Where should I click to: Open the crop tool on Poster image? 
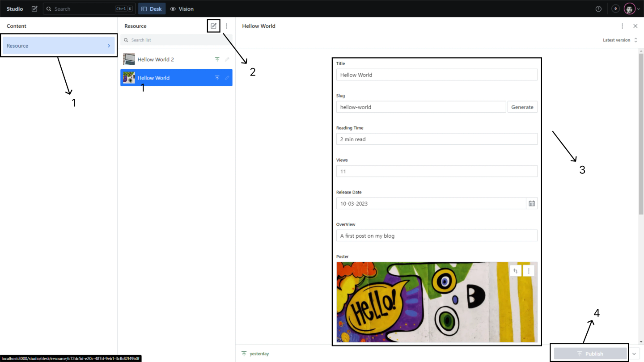click(516, 271)
